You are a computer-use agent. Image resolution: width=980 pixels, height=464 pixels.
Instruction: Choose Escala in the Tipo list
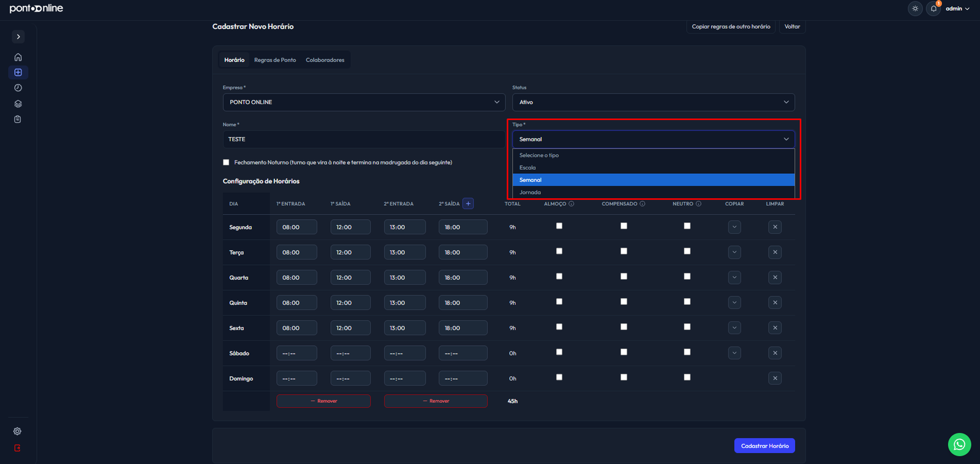[x=654, y=168]
